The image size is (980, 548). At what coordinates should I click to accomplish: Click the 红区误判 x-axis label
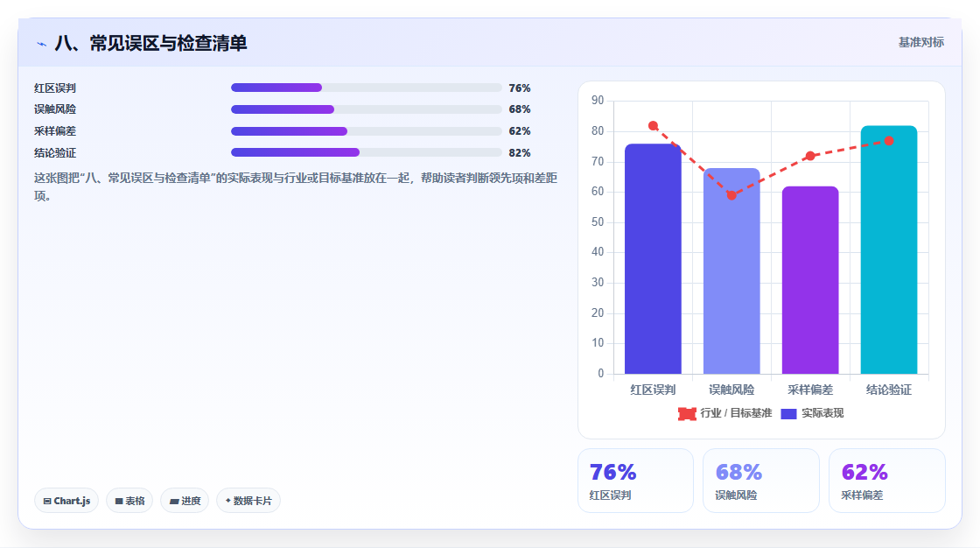pos(653,390)
